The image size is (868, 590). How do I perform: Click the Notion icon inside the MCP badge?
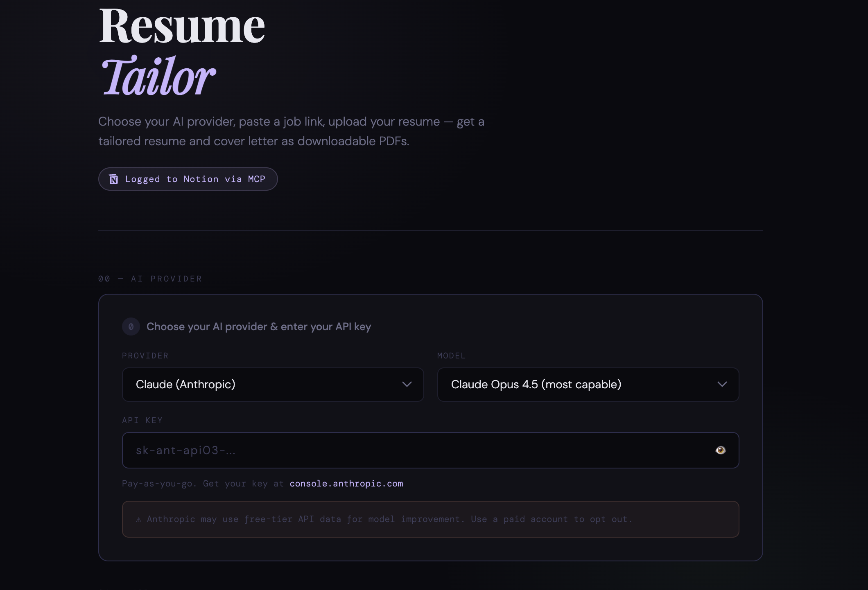coord(114,179)
